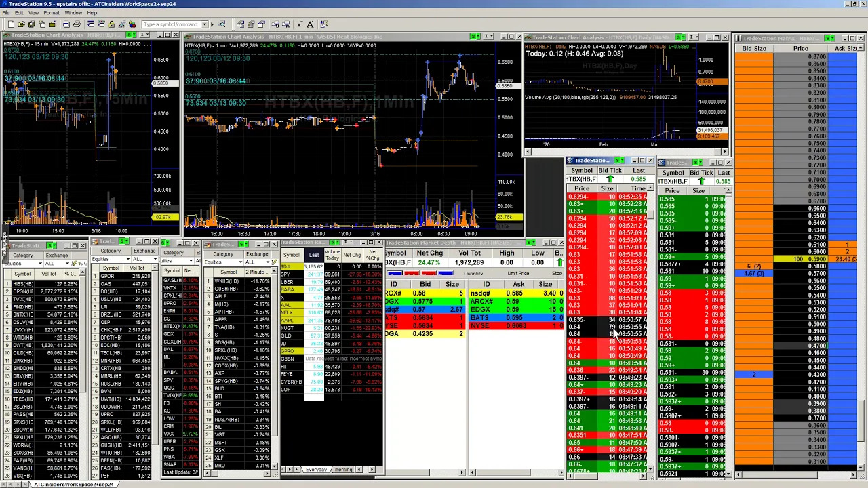Toggle the green S link on the 15 min chart
868x488 pixels.
pos(130,35)
